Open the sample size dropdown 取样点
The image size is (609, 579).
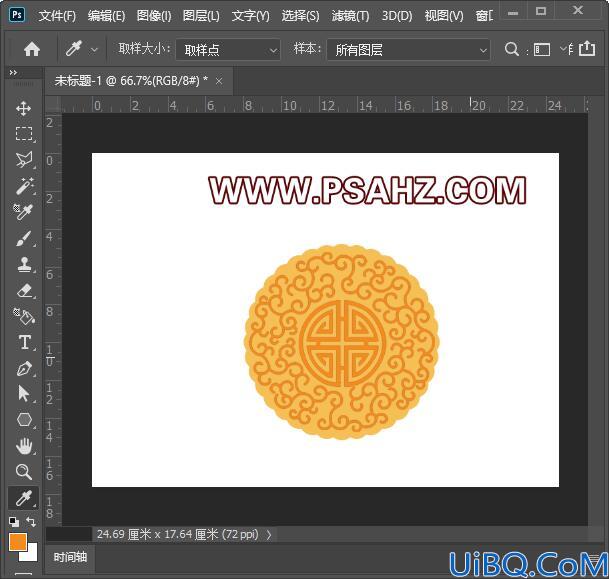point(228,50)
